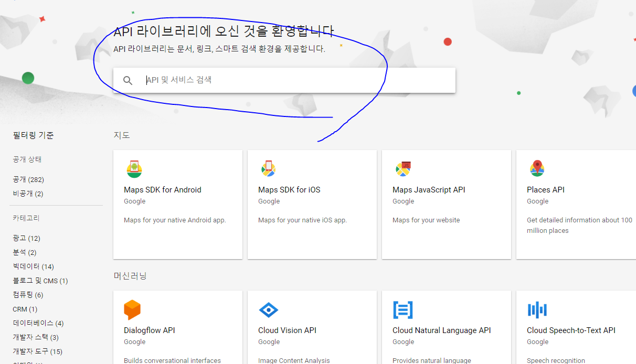Click Google label under Maps SDK for Android

[x=135, y=201]
